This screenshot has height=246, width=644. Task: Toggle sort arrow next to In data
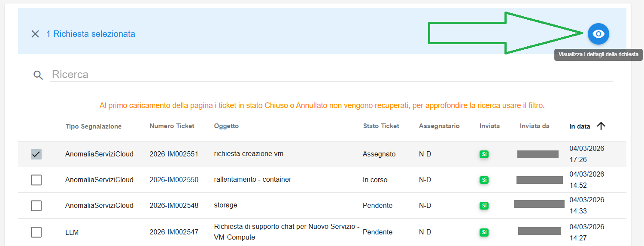tap(601, 126)
